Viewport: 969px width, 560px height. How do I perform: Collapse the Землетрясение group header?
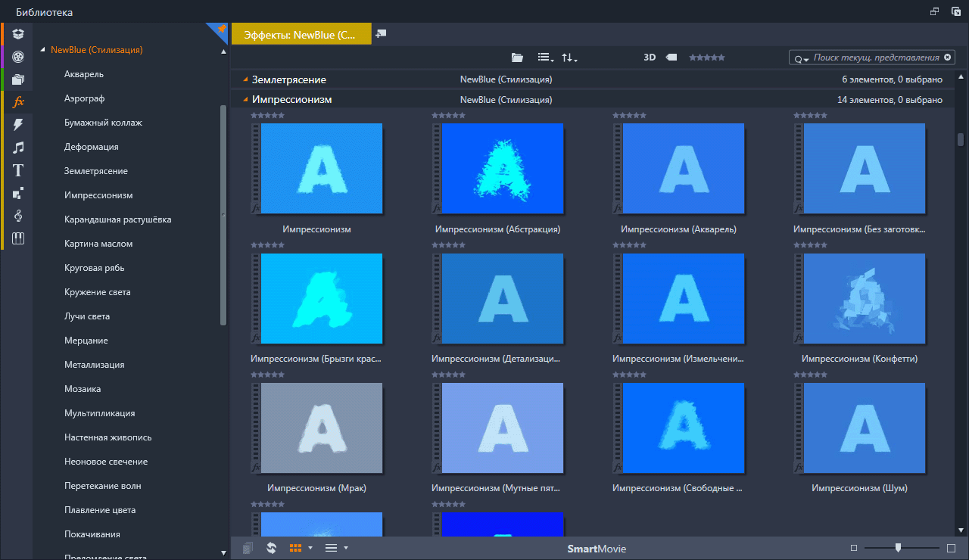pos(245,79)
